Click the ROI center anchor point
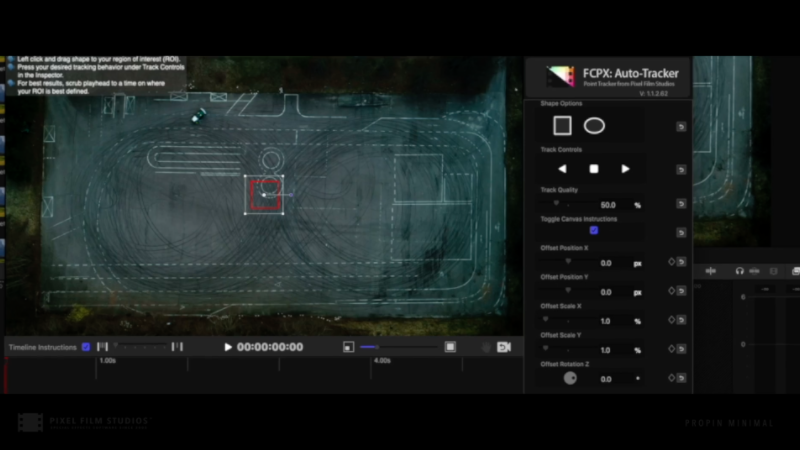The height and width of the screenshot is (450, 800). click(x=264, y=195)
